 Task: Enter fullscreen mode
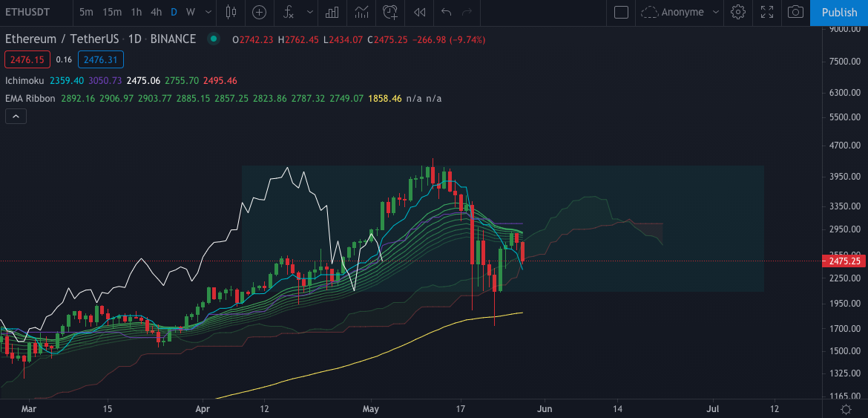point(766,12)
